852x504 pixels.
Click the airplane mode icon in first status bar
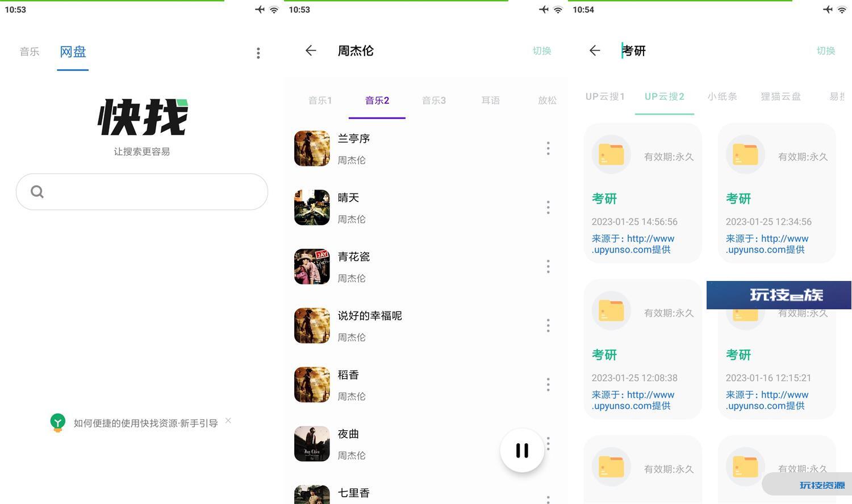tap(260, 10)
